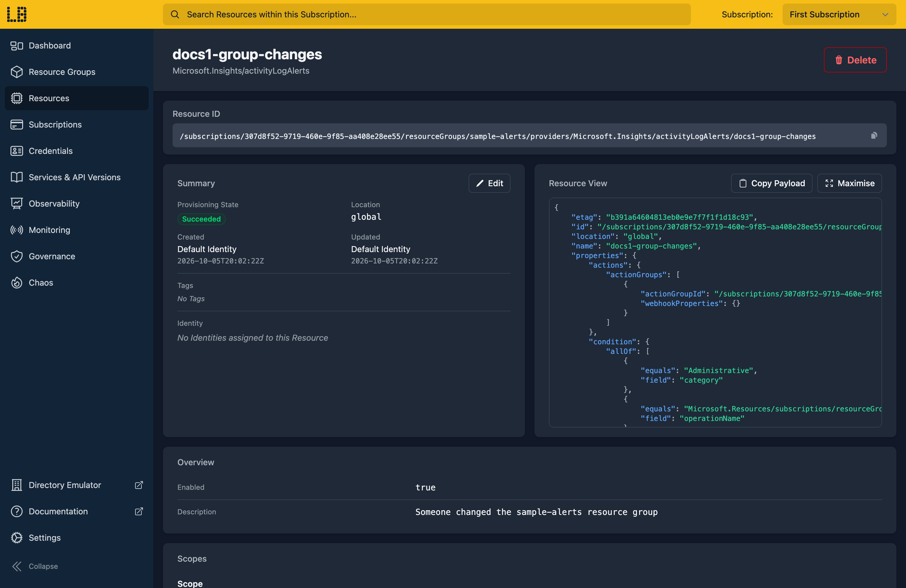The height and width of the screenshot is (588, 906).
Task: Click the Settings gear icon
Action: 17,538
